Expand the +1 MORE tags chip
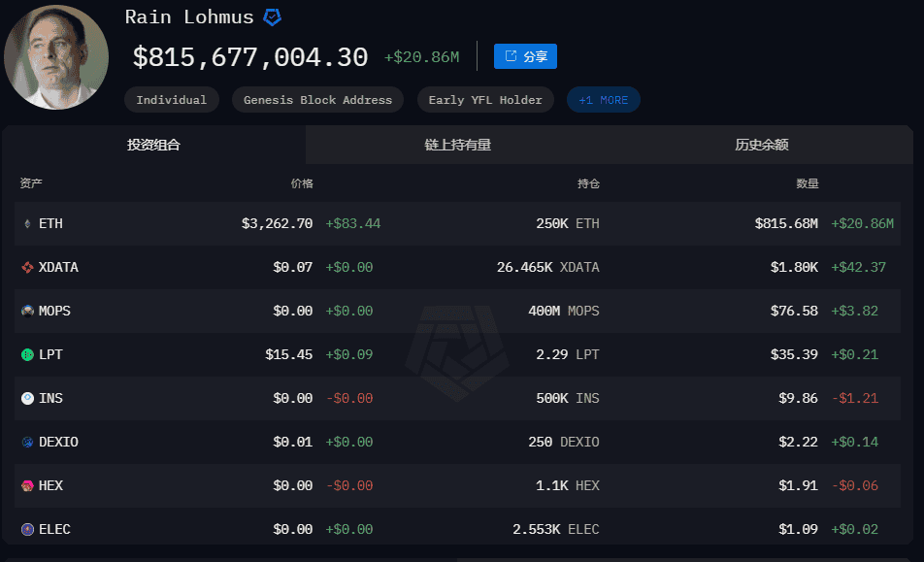The image size is (924, 562). [603, 100]
